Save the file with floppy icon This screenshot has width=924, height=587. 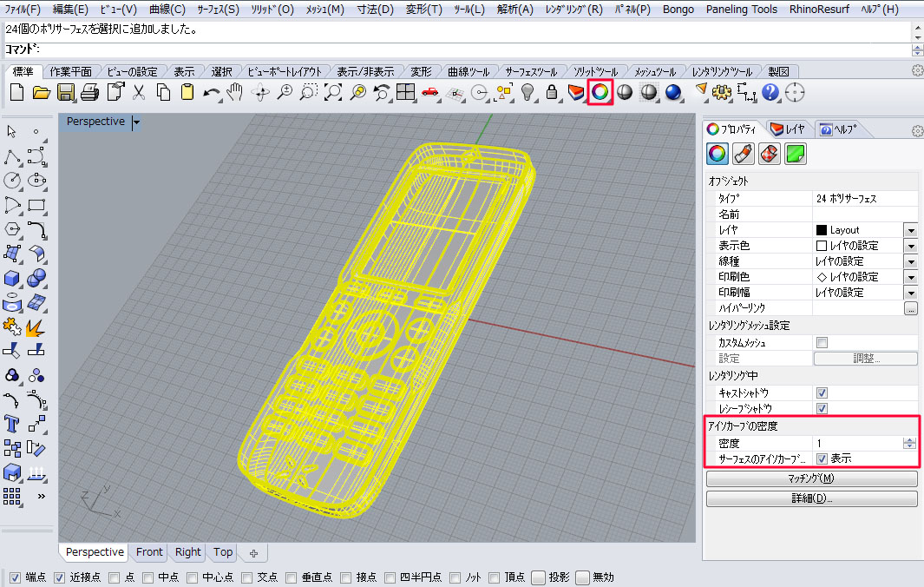coord(65,93)
